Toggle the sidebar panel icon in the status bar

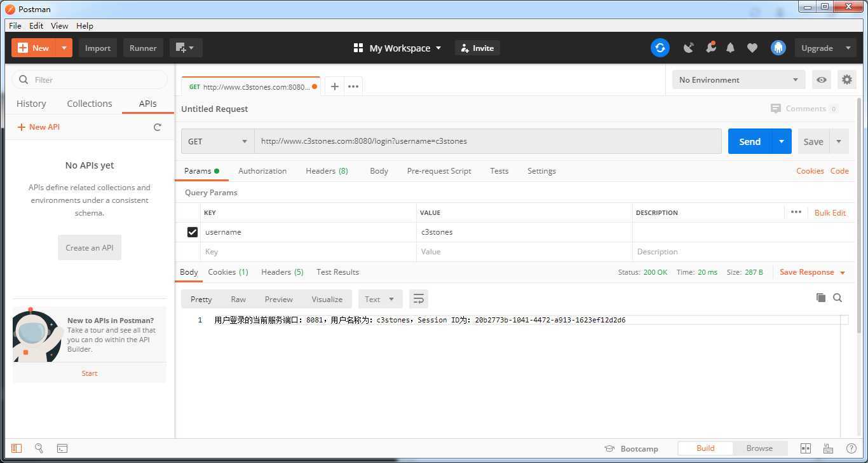(x=17, y=448)
